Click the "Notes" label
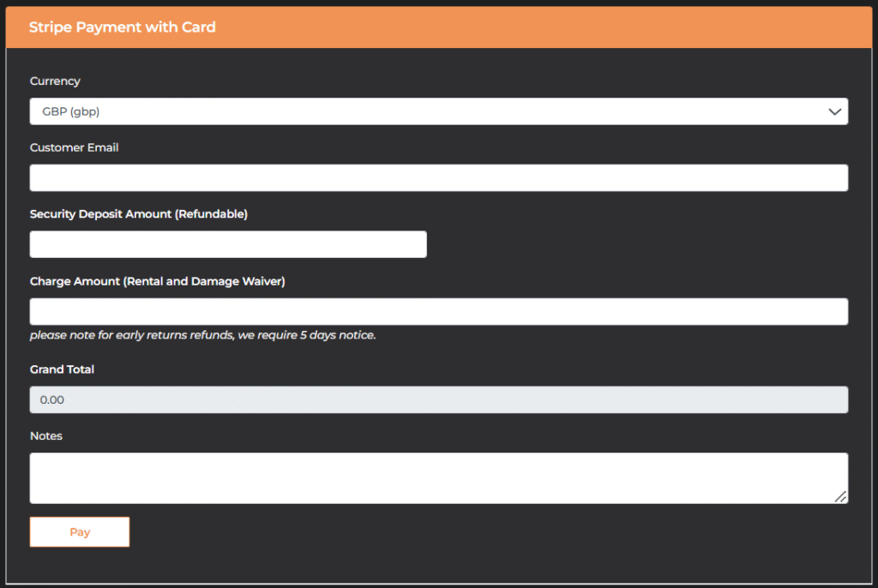This screenshot has height=588, width=878. (x=46, y=435)
